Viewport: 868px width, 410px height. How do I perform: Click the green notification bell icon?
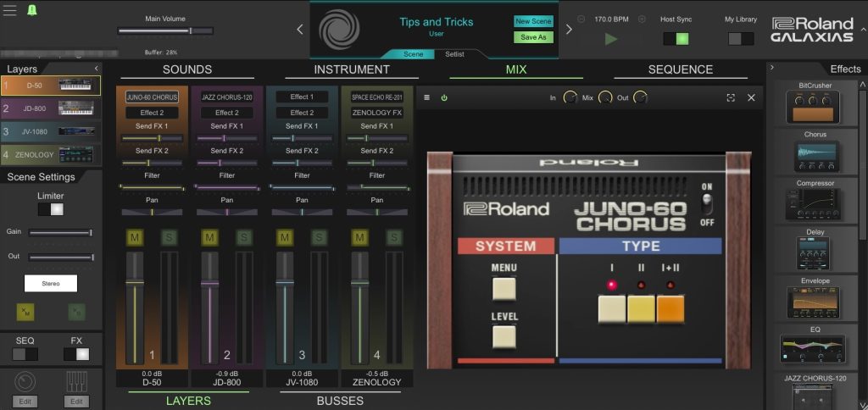click(x=31, y=9)
